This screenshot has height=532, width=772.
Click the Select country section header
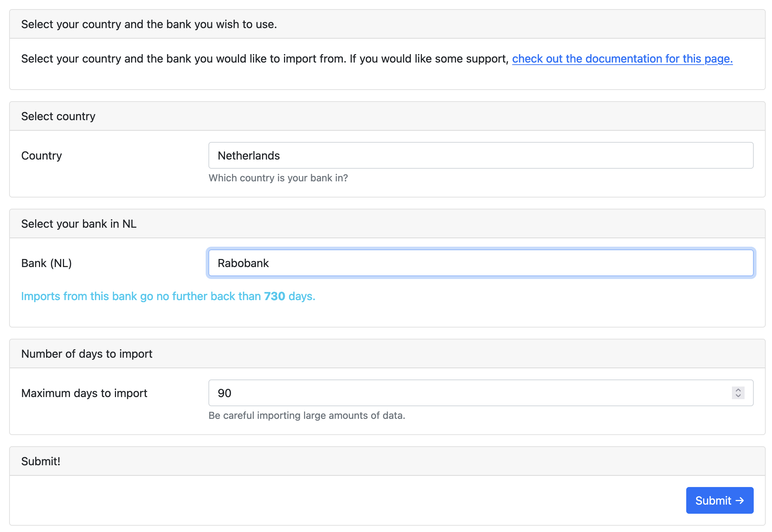pyautogui.click(x=58, y=116)
